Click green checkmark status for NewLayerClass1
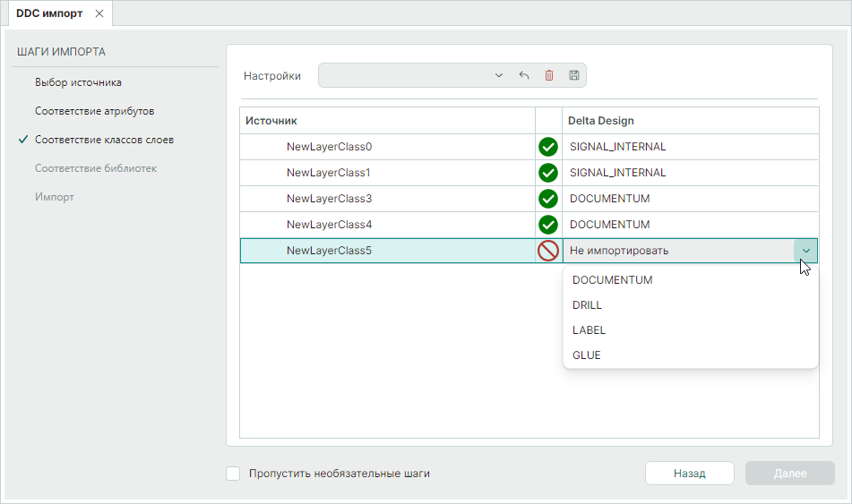 (x=548, y=173)
